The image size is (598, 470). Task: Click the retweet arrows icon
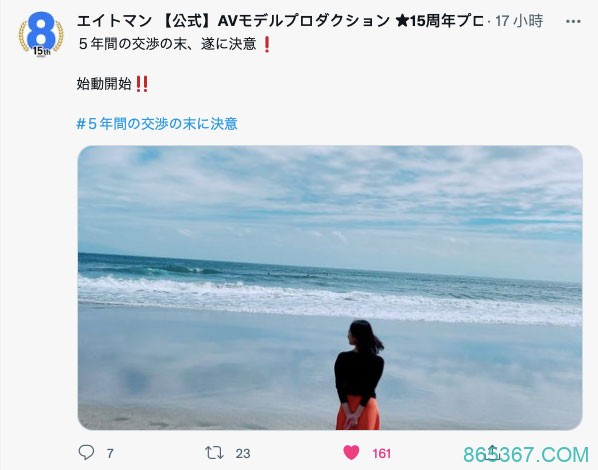tap(214, 453)
